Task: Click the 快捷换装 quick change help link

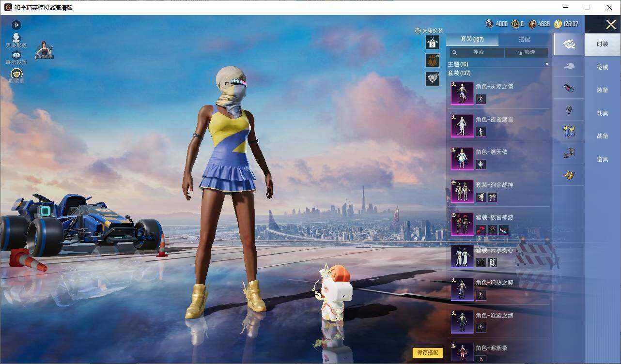Action: 429,30
